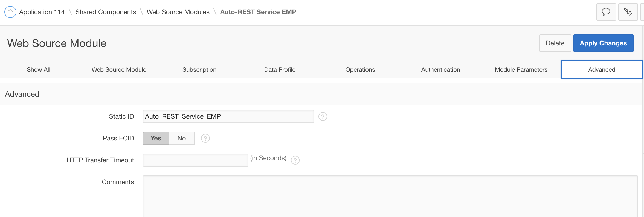
Task: Switch to the Authentication tab
Action: (x=441, y=70)
